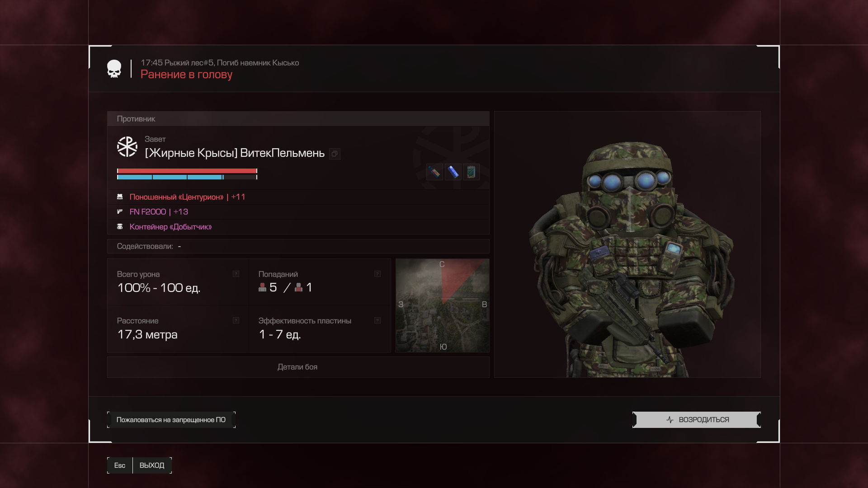Click the skull death icon

click(114, 69)
